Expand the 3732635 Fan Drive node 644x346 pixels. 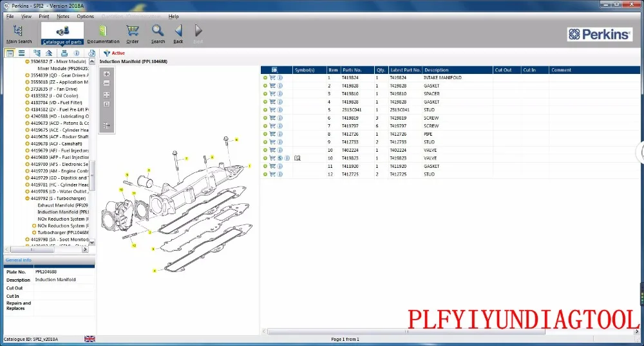click(x=27, y=89)
